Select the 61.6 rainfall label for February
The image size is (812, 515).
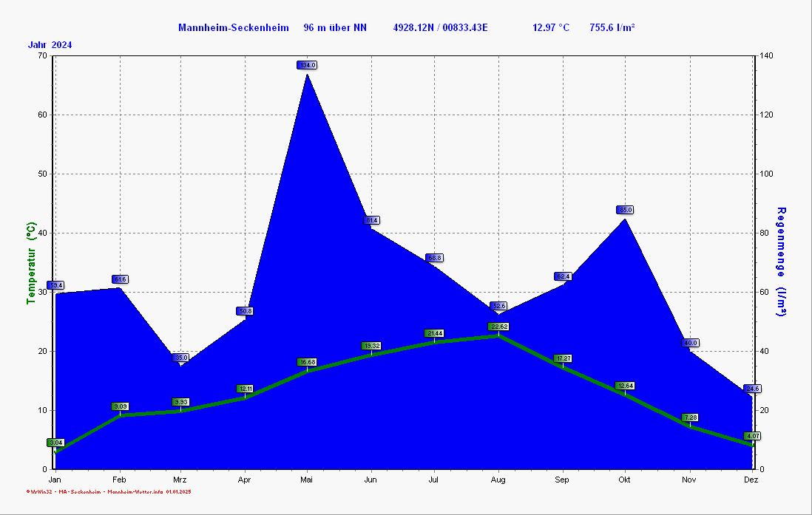pyautogui.click(x=120, y=279)
